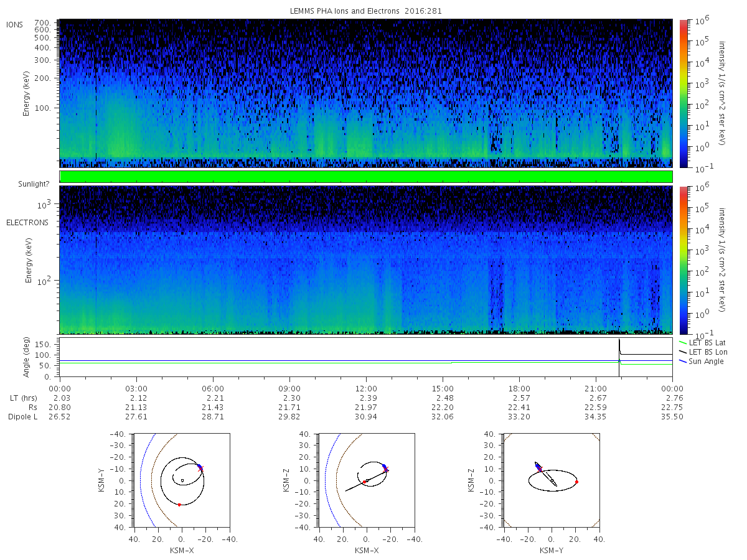Click the Angle (deg) axis label
This screenshot has width=747, height=560.
coord(28,357)
